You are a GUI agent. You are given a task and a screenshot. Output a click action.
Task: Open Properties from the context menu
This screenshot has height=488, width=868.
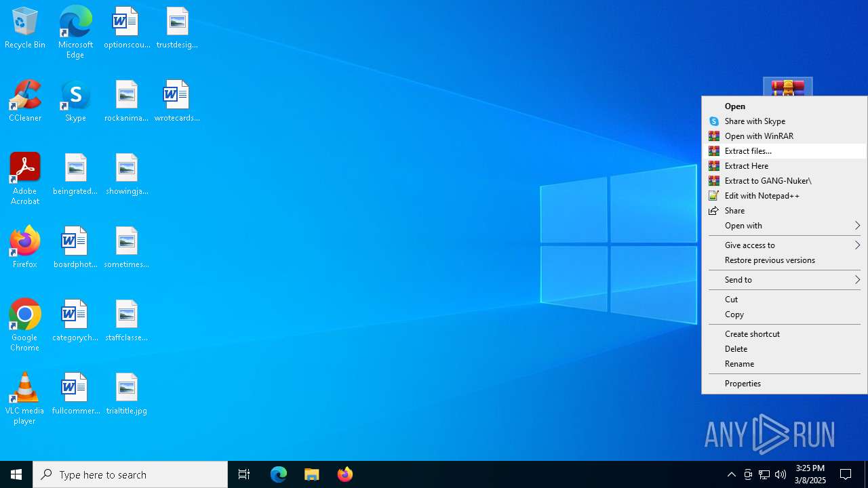coord(785,384)
